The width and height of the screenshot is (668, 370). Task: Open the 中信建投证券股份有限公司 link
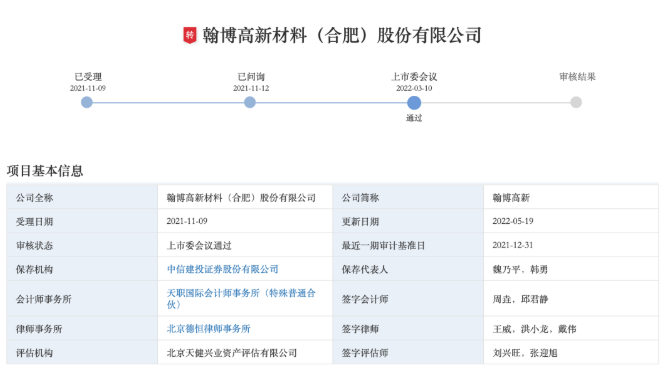pyautogui.click(x=222, y=269)
